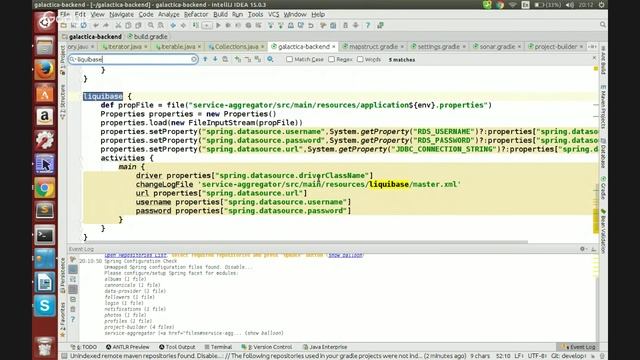Enable the Words checkbox
The width and height of the screenshot is (640, 360).
[360, 60]
